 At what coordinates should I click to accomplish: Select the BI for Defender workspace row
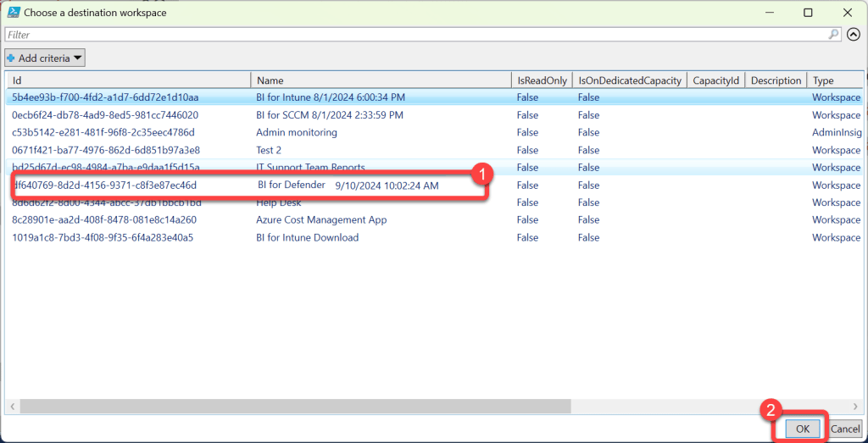[x=292, y=186]
